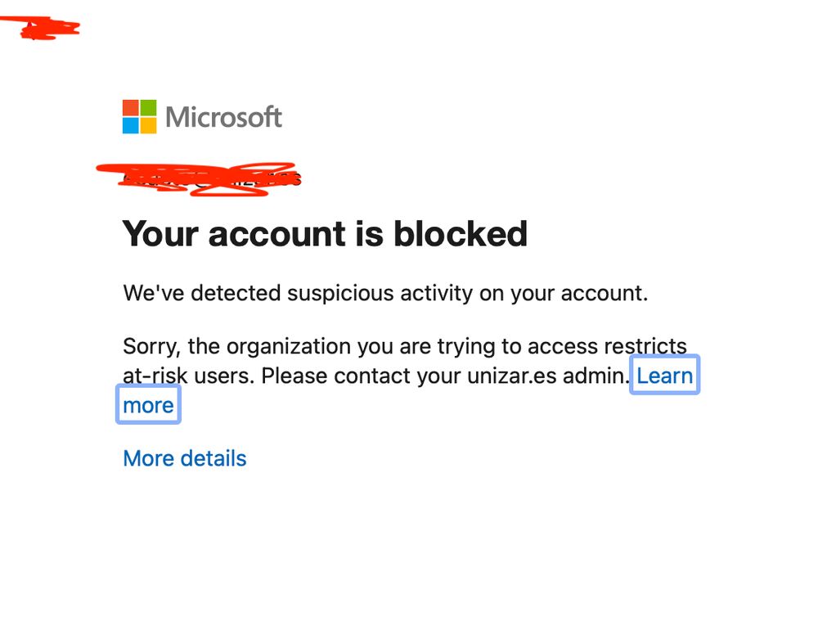
Task: Open the Learn more link
Action: click(x=664, y=376)
